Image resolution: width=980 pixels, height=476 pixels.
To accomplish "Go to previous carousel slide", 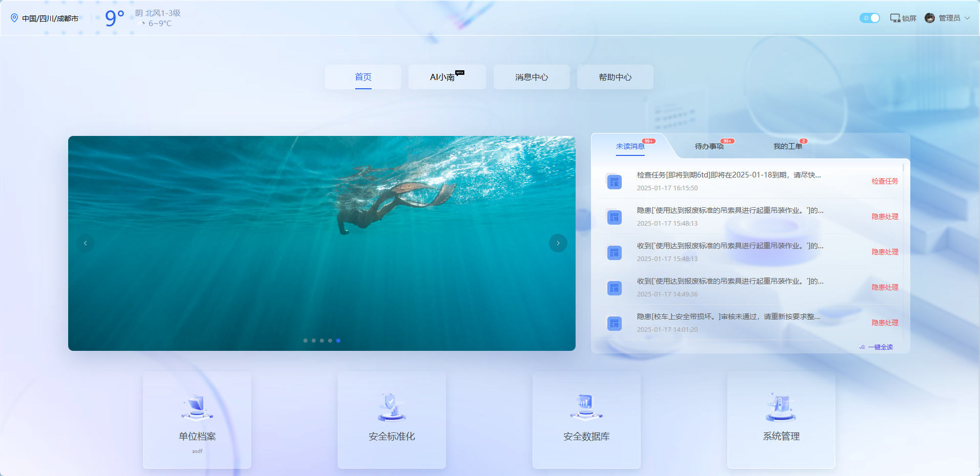I will pyautogui.click(x=86, y=243).
